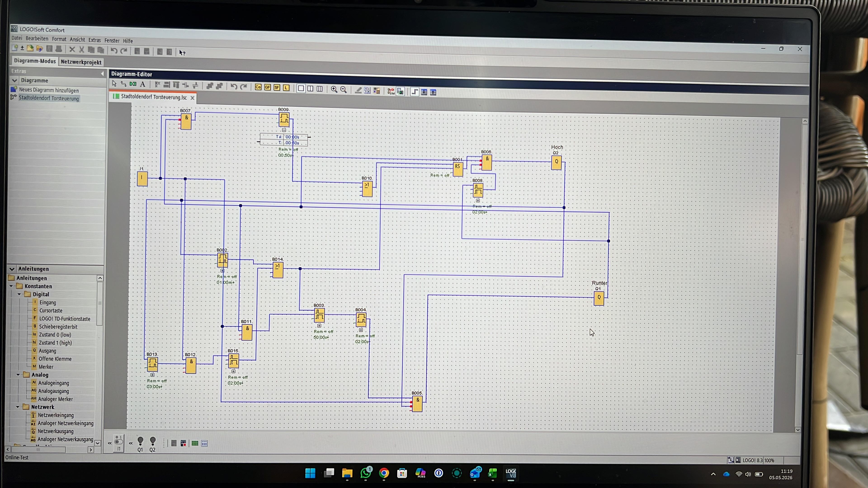Open File Explorer from the taskbar
Image resolution: width=868 pixels, height=488 pixels.
[347, 473]
